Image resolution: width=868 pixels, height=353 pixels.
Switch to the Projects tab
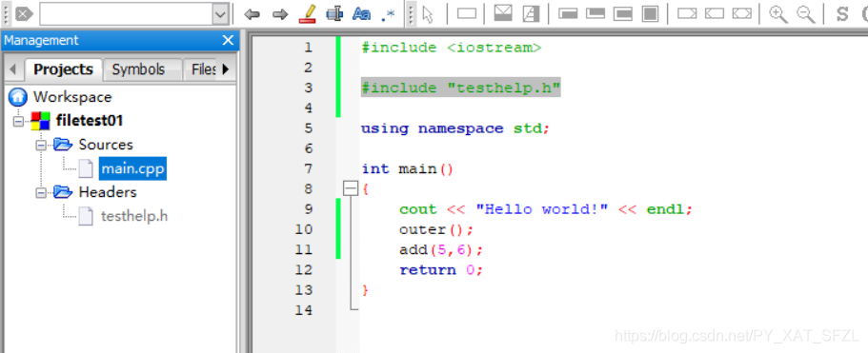[63, 69]
